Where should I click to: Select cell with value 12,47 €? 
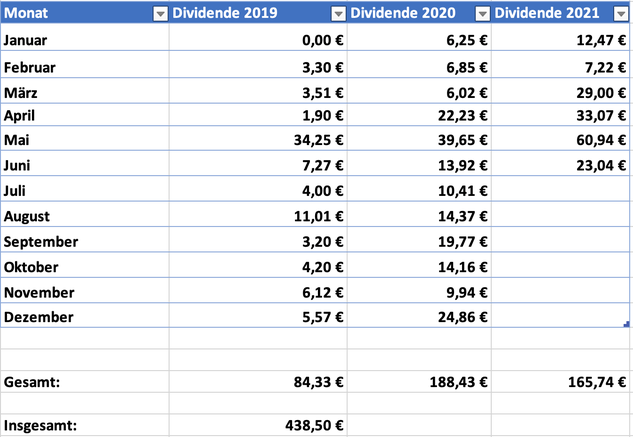click(x=560, y=37)
